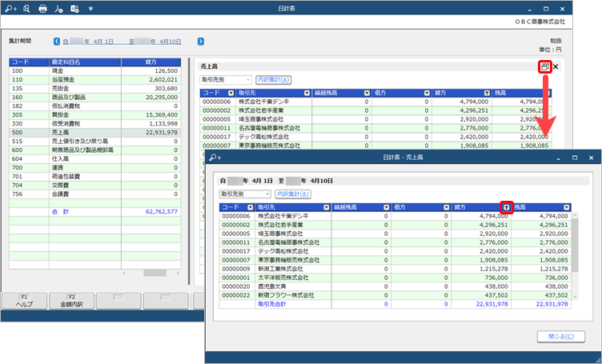The image size is (602, 364).
Task: Click 新宿フラワー株式会社 in the popup table
Action: tap(286, 295)
